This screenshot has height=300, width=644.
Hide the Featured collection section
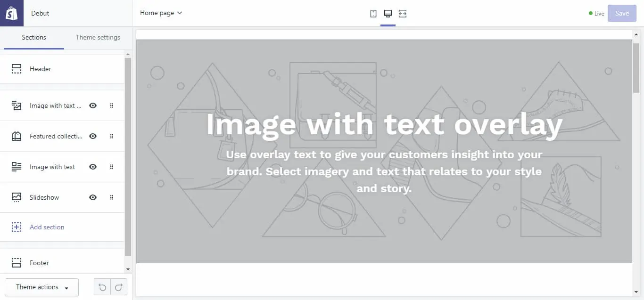click(93, 136)
